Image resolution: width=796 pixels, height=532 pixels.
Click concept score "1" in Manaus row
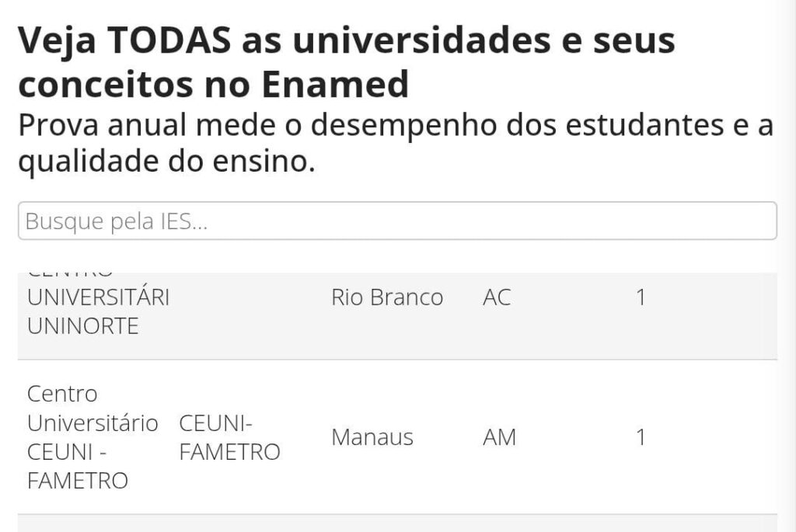pyautogui.click(x=641, y=437)
